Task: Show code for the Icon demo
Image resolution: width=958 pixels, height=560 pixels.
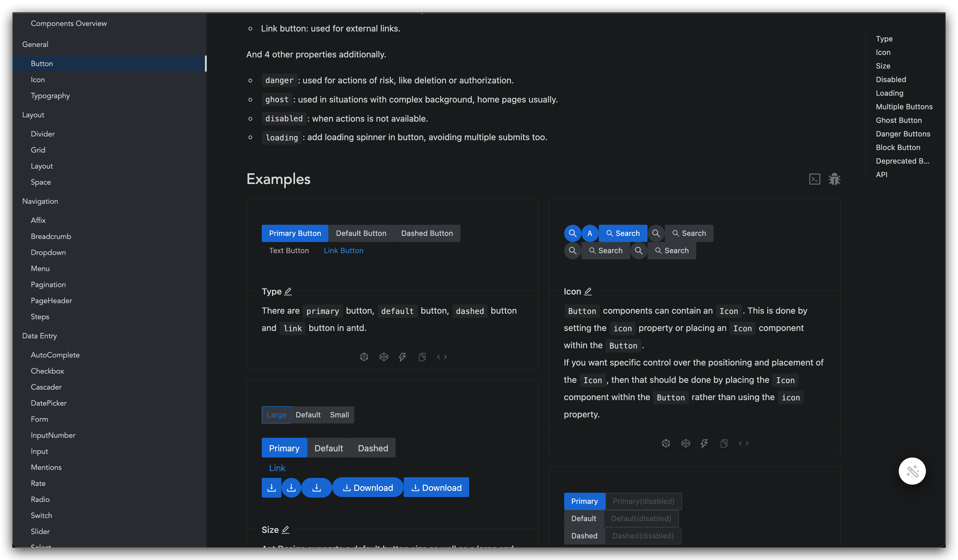Action: [743, 443]
